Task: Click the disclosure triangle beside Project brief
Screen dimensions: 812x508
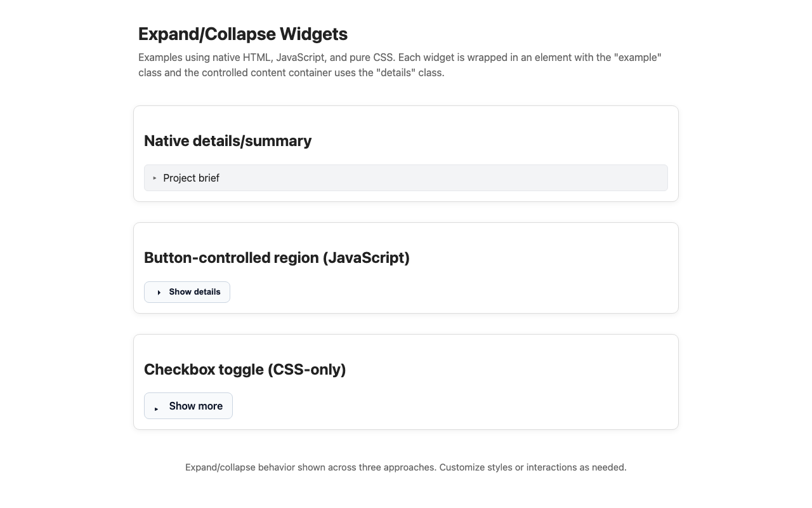Action: [x=154, y=178]
